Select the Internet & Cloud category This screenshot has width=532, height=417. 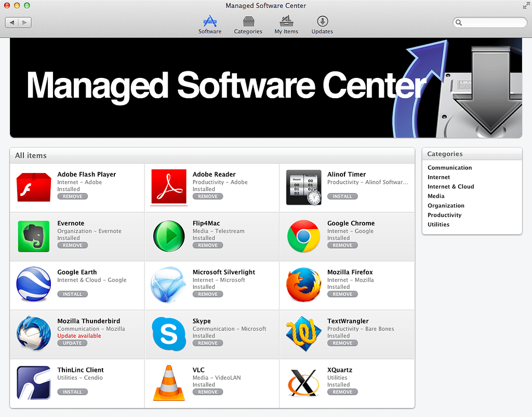450,186
